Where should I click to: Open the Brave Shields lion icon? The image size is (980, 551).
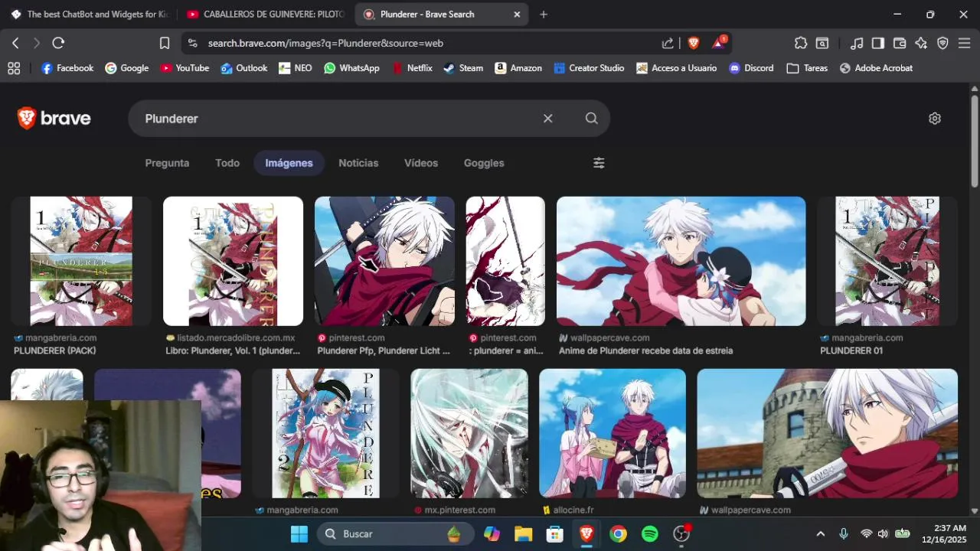click(694, 44)
